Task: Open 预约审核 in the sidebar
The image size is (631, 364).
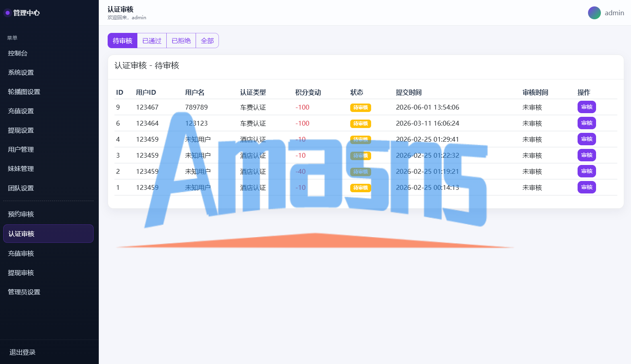Action: coord(48,214)
